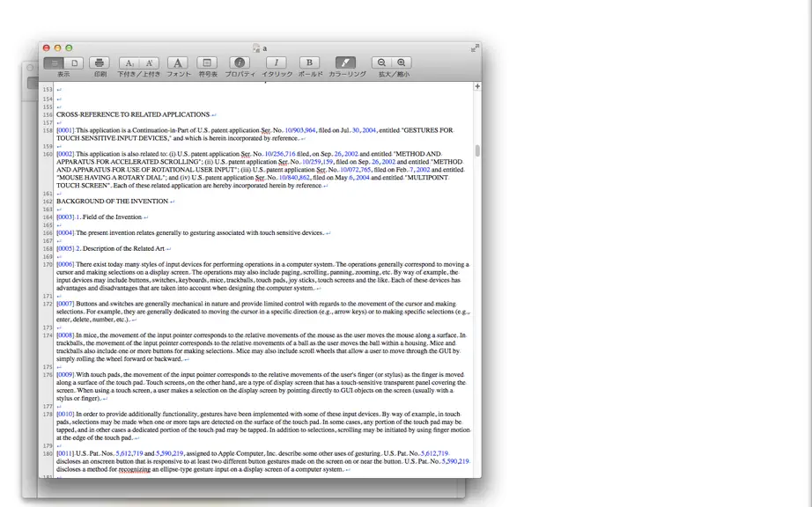The image size is (812, 507).
Task: Open the 10/259,159 serial number link
Action: (317, 162)
